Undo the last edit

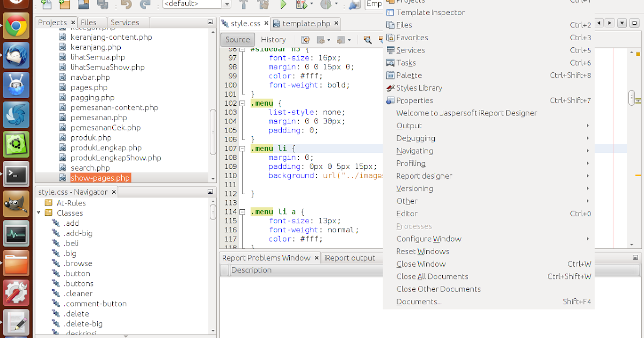[x=126, y=5]
